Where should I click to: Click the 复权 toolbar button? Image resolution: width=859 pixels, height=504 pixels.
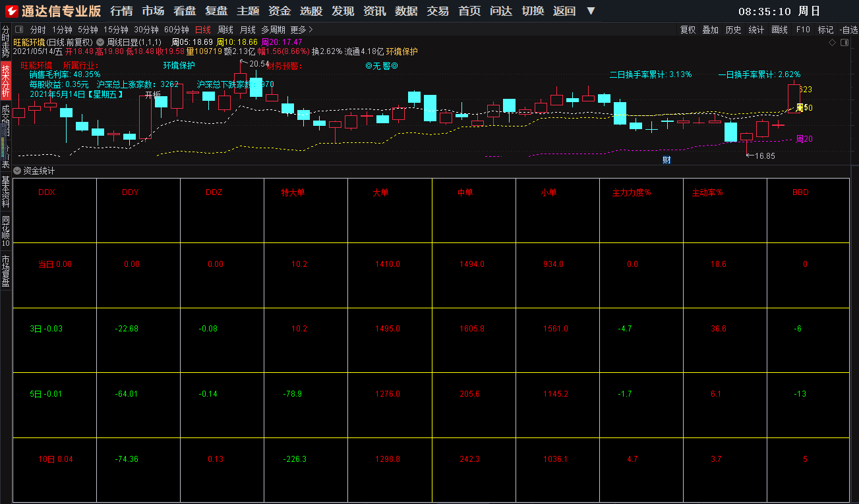pyautogui.click(x=688, y=30)
